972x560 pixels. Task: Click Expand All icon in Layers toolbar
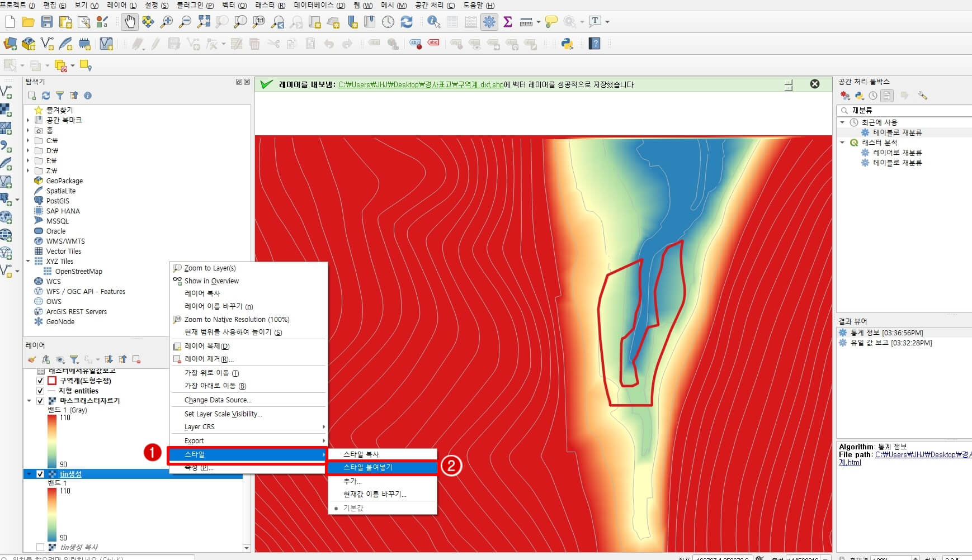coord(109,359)
